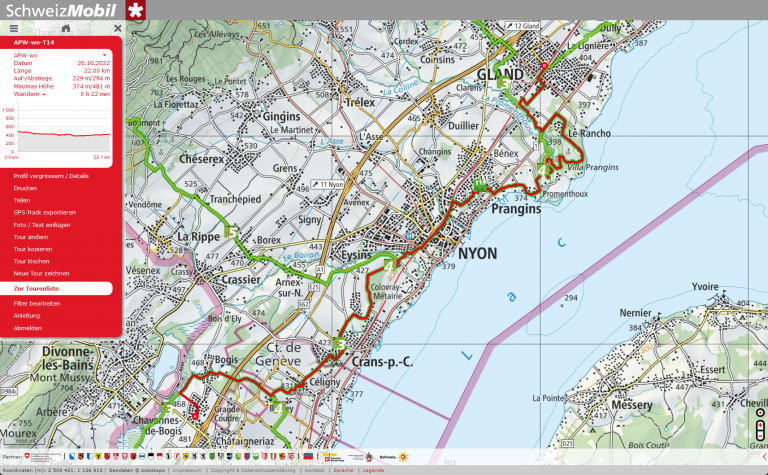Select 'Tour kopieren' in the tour menu
Screen dimensions: 768x475
(33, 249)
